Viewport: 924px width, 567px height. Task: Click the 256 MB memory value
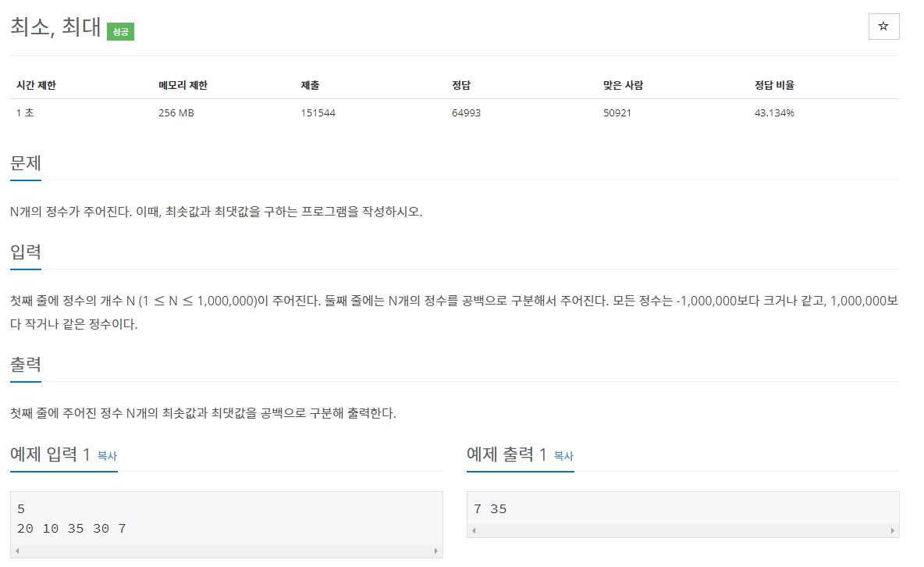tap(176, 112)
